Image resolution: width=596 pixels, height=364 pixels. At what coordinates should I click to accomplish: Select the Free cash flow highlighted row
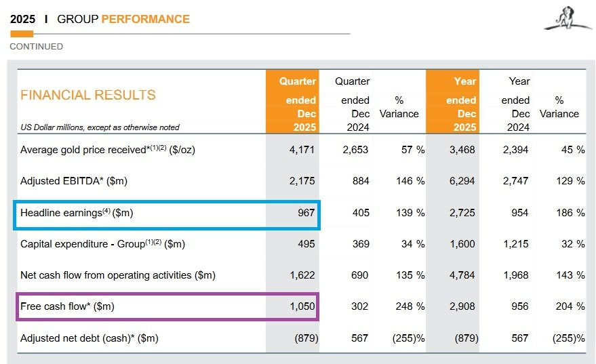[167, 306]
